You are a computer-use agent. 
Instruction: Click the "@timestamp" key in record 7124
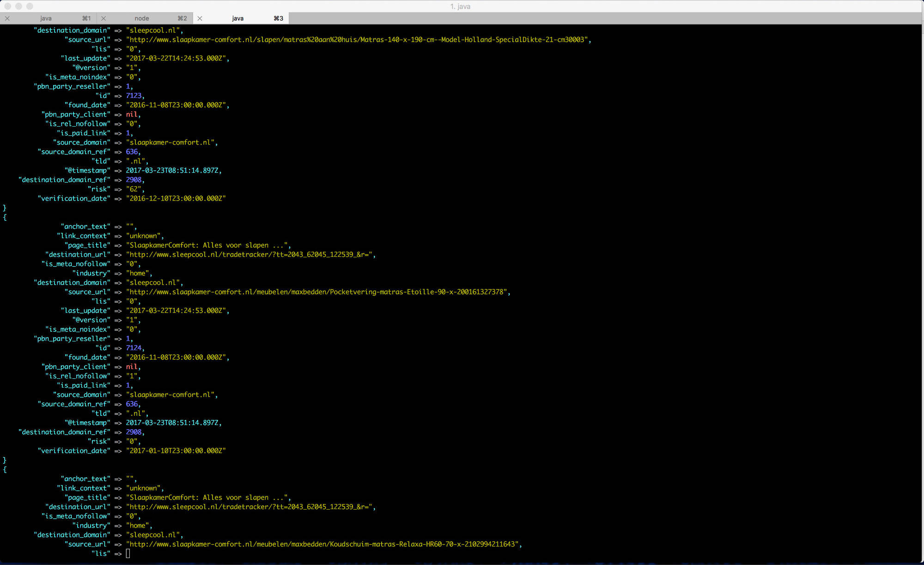point(88,423)
